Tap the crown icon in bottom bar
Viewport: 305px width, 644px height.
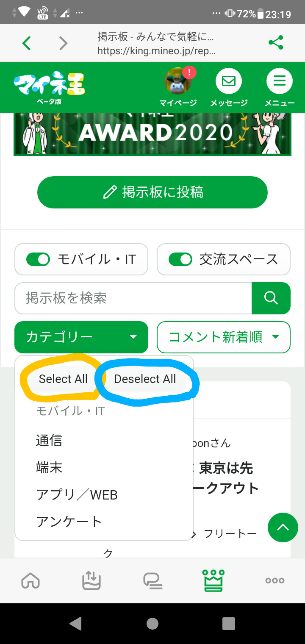[213, 580]
